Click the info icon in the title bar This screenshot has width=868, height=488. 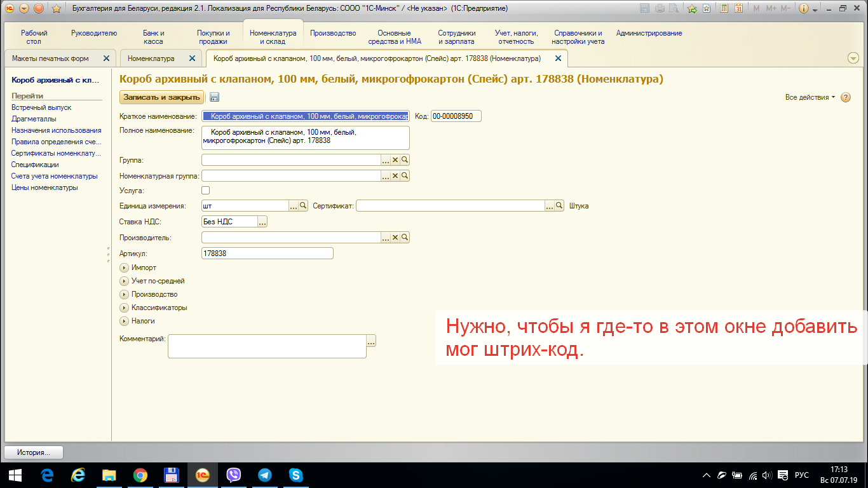pyautogui.click(x=804, y=8)
